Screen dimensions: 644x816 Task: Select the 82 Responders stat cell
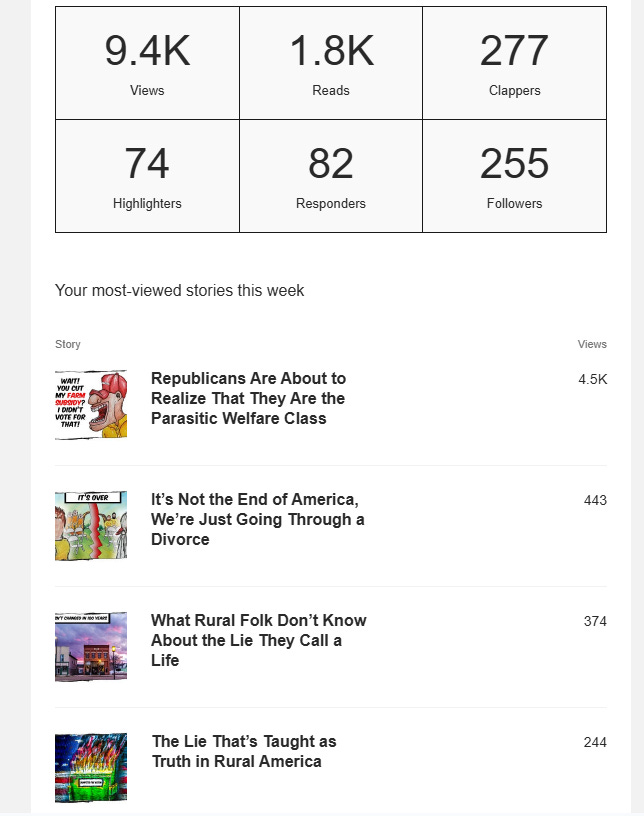point(331,176)
